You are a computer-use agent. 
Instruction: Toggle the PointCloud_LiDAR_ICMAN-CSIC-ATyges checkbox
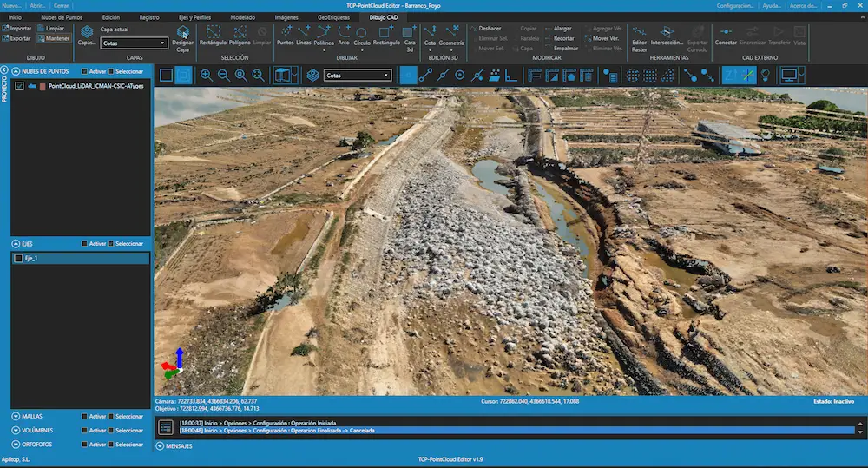(19, 87)
